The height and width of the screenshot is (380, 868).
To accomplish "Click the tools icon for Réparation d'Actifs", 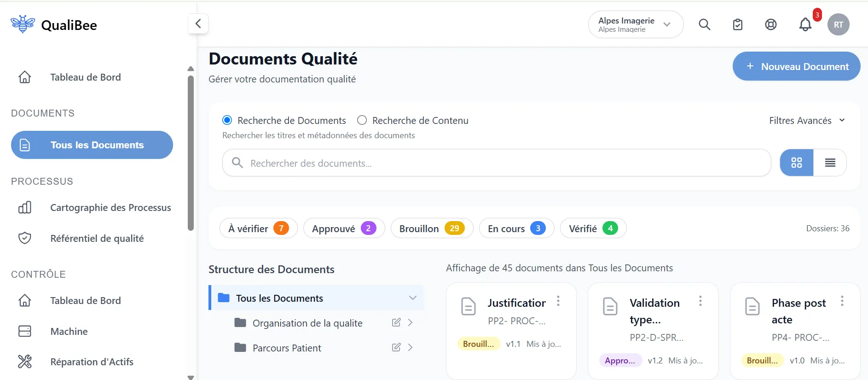I will click(x=25, y=362).
